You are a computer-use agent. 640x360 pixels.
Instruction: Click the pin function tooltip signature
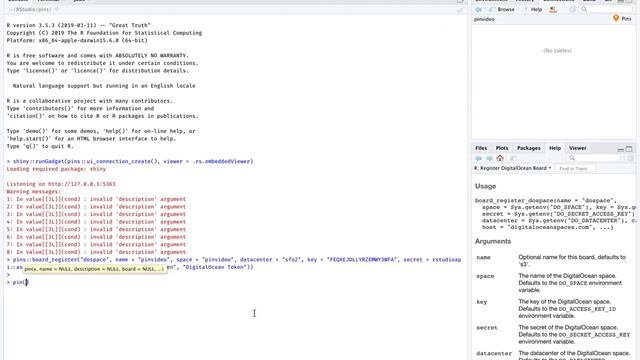[94, 269]
